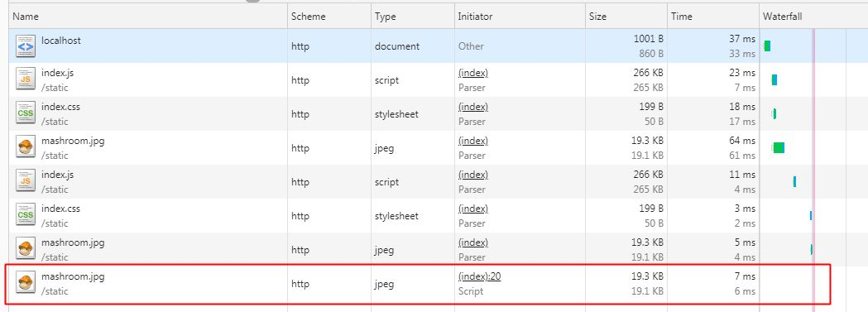Viewport: 868px width, 312px height.
Task: Click the mushroom thumbnail of the 64 ms mashroom.jpg
Action: 26,147
